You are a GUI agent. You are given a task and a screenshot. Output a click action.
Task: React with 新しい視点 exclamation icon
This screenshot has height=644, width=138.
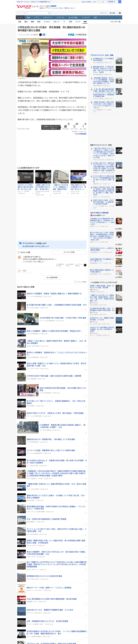[x=83, y=127]
